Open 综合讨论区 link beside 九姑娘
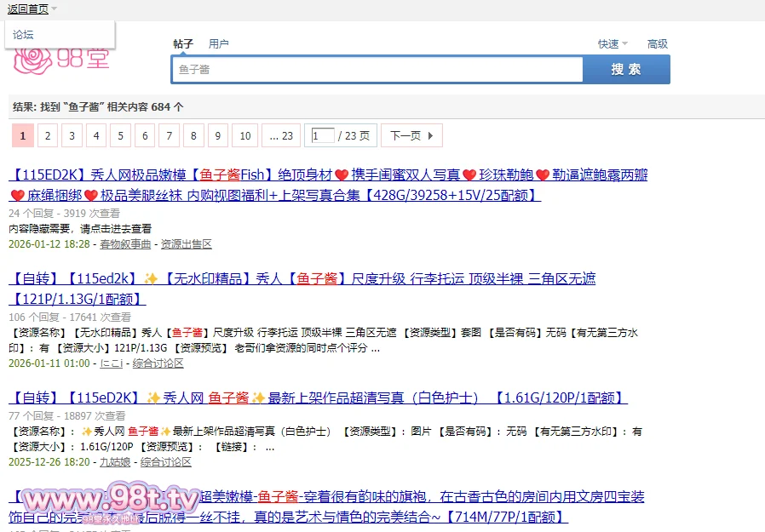765x532 pixels. (166, 462)
